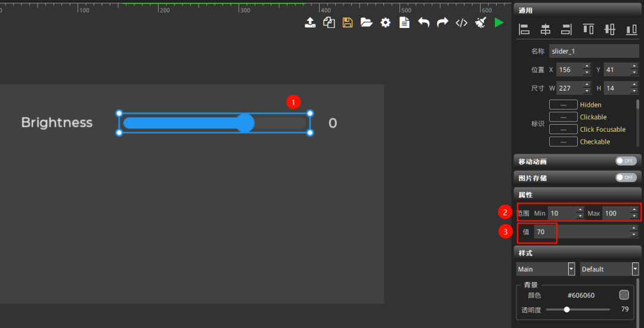644x328 pixels.
Task: Redo the last undone action
Action: point(442,23)
